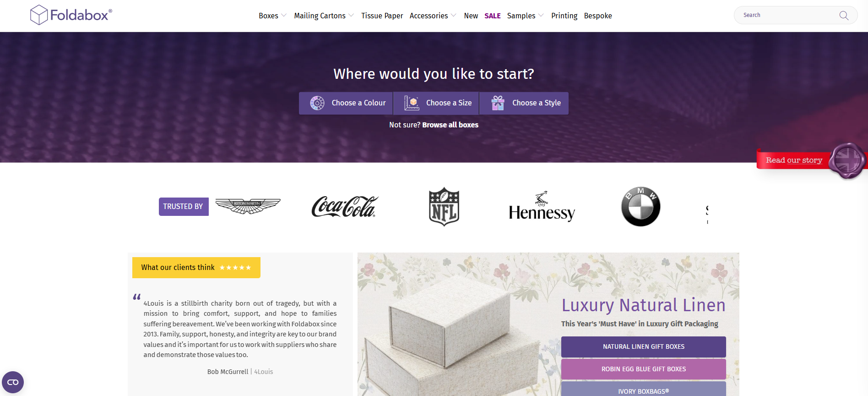This screenshot has width=868, height=396.
Task: Click Natural Linen Gift Boxes button
Action: pos(644,347)
